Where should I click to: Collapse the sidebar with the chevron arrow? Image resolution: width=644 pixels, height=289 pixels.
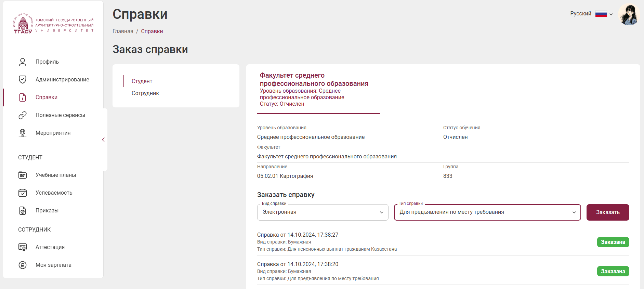(103, 140)
